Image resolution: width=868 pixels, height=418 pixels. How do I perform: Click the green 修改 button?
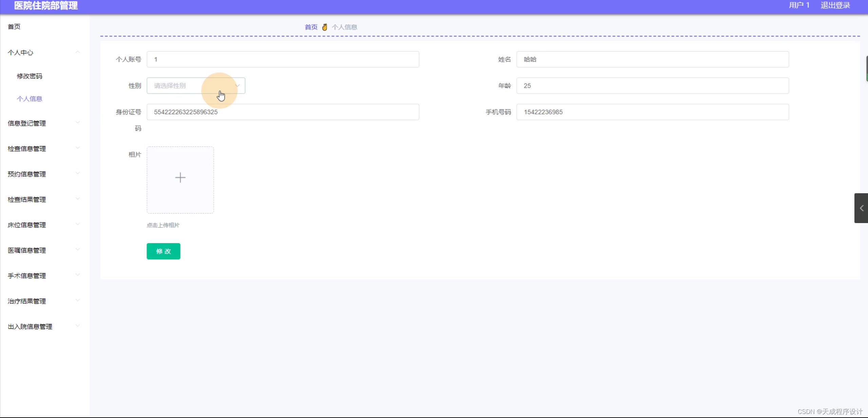tap(163, 251)
